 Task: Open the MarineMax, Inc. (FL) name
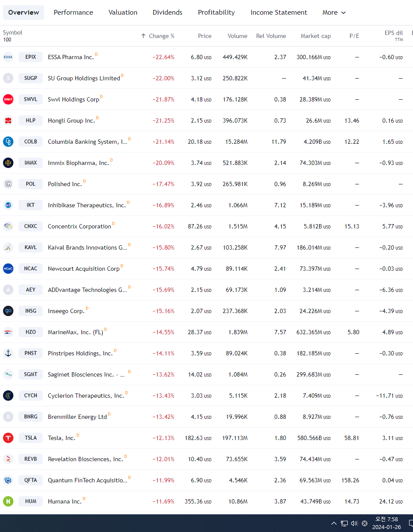(x=76, y=332)
